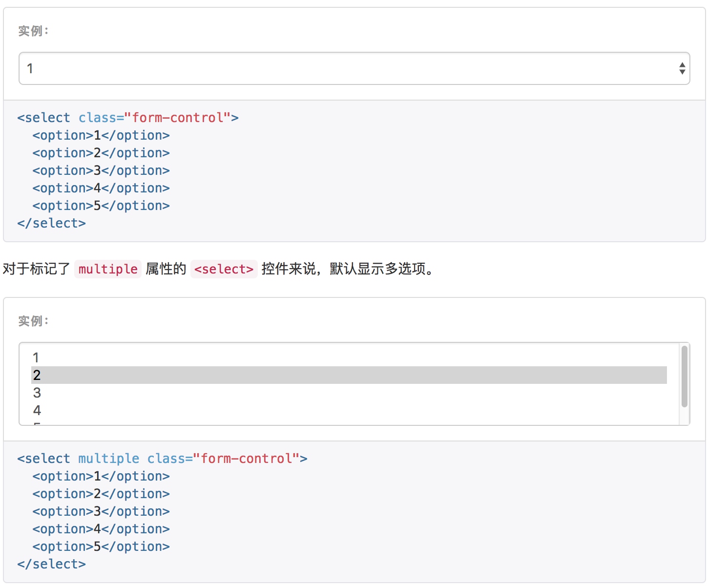Click the text 默认显示多选项
The width and height of the screenshot is (707, 588).
click(382, 269)
